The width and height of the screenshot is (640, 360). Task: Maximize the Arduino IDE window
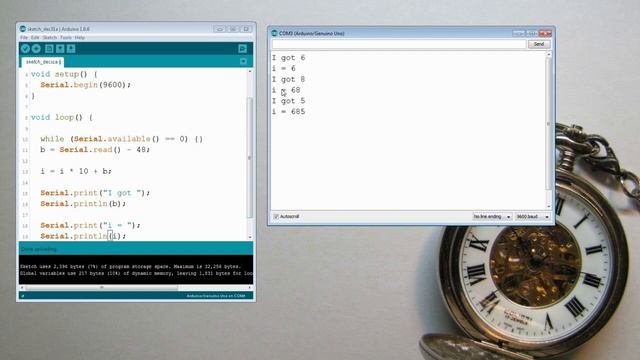(x=233, y=29)
